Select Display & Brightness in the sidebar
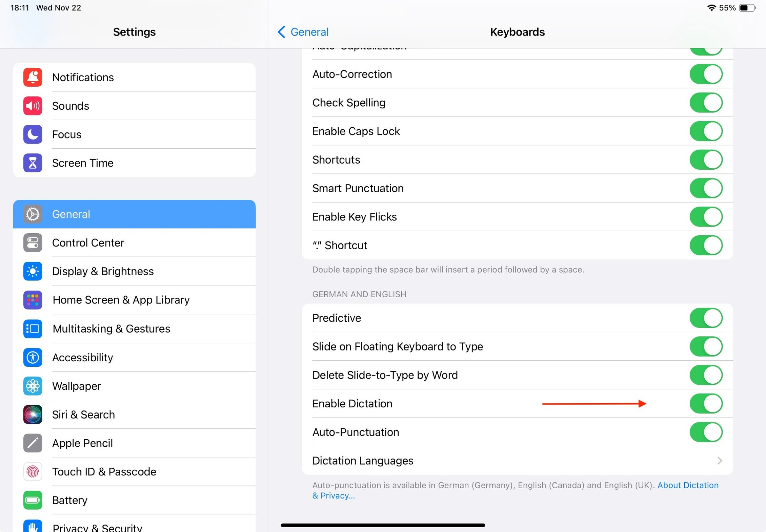766x532 pixels. (x=103, y=271)
